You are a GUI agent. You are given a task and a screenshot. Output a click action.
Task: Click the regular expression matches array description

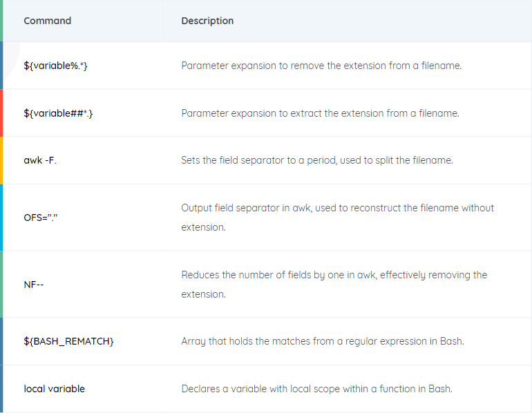pos(323,341)
